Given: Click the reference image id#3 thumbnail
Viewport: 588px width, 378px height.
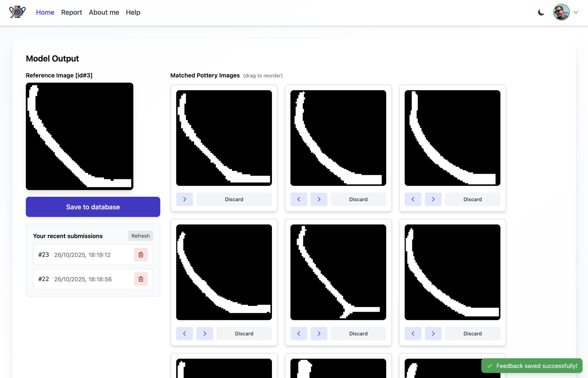Looking at the screenshot, I should point(79,136).
